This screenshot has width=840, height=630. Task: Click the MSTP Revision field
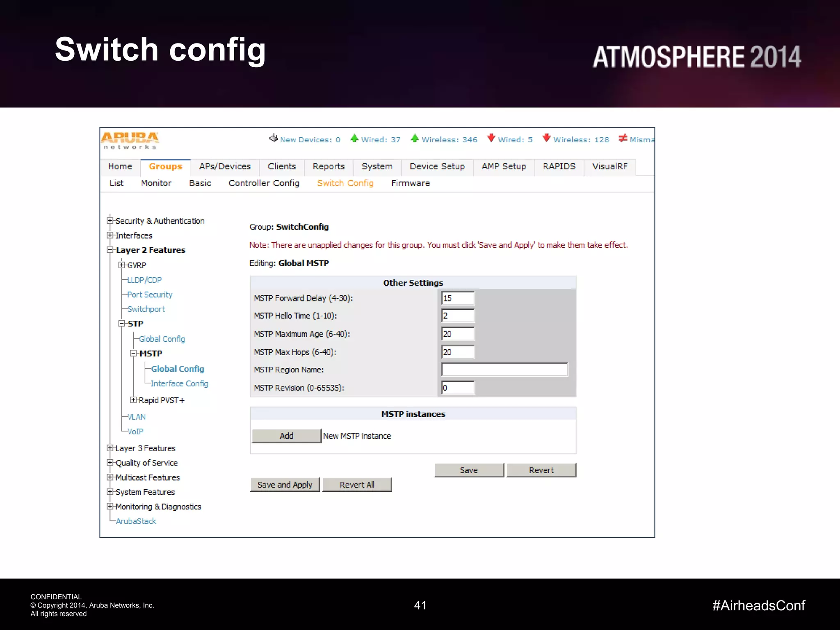(x=458, y=388)
